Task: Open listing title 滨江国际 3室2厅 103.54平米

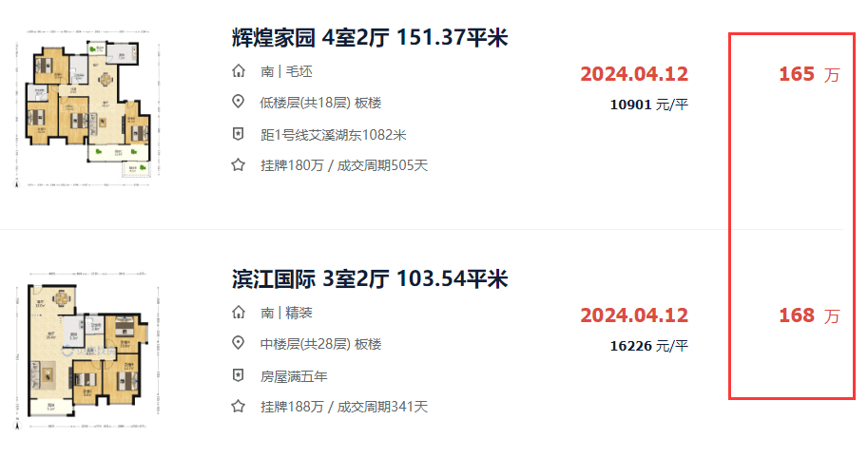Action: 370,278
